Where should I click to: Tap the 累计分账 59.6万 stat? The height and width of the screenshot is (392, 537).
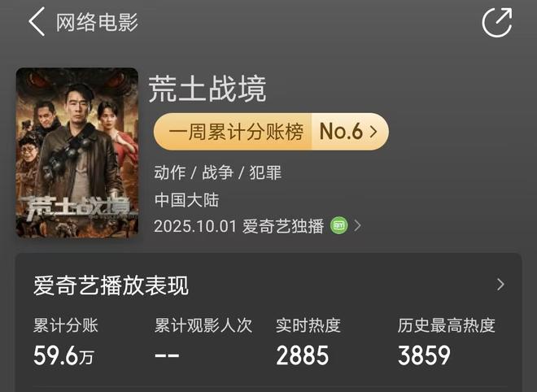66,342
